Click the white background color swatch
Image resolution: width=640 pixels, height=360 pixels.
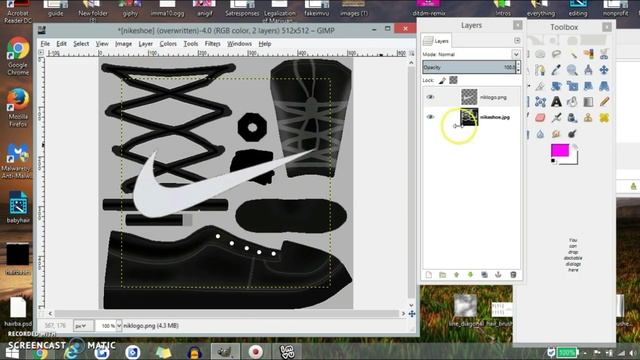[574, 160]
